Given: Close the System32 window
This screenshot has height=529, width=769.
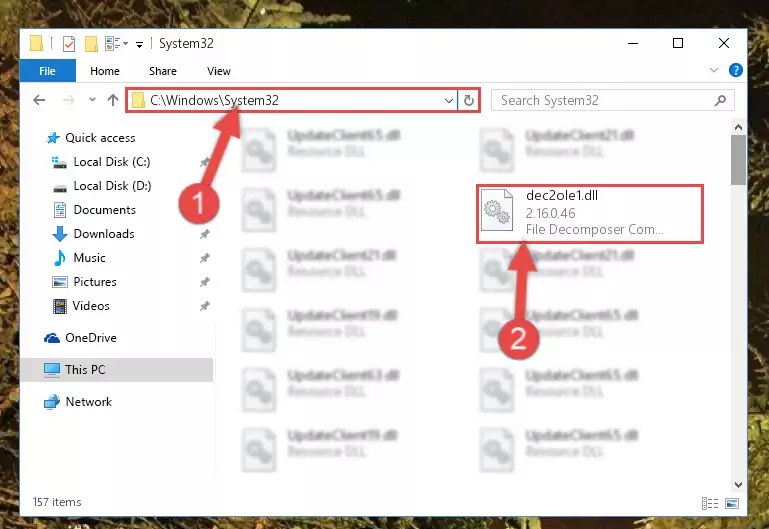Looking at the screenshot, I should (x=723, y=44).
